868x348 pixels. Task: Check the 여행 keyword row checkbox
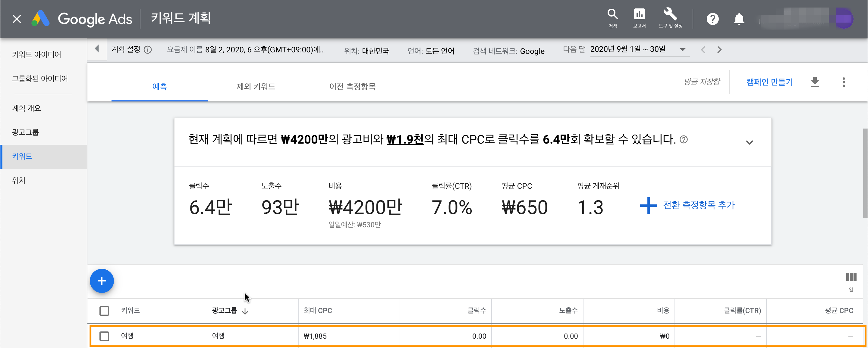tap(104, 336)
